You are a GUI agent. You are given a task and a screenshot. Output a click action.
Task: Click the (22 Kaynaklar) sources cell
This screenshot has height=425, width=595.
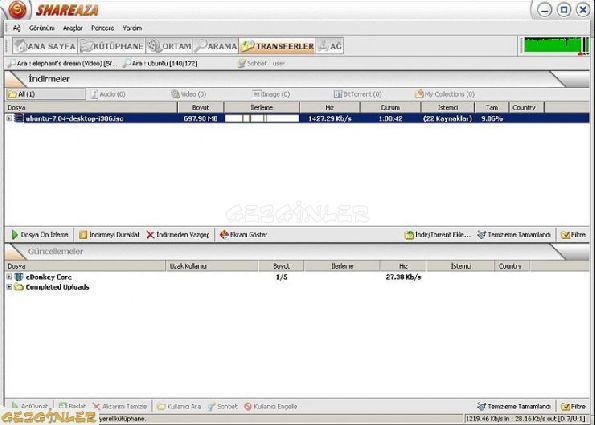[x=448, y=119]
